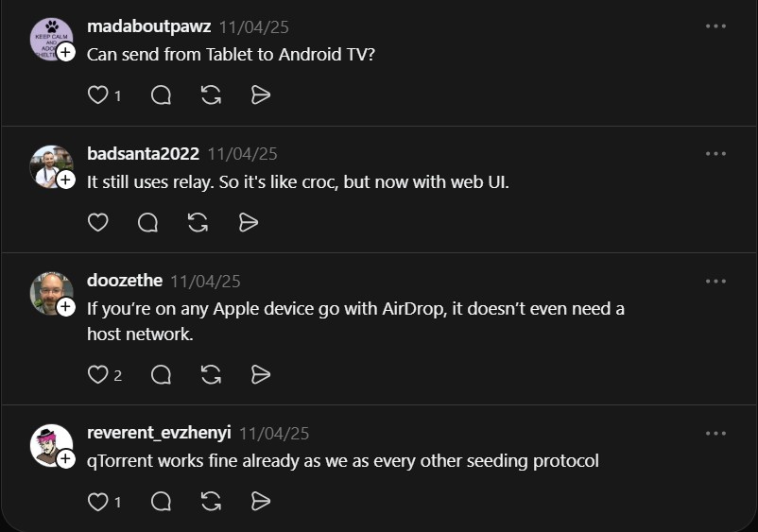The image size is (758, 532).
Task: Reply to madaboutpawz's comment
Action: click(x=161, y=95)
